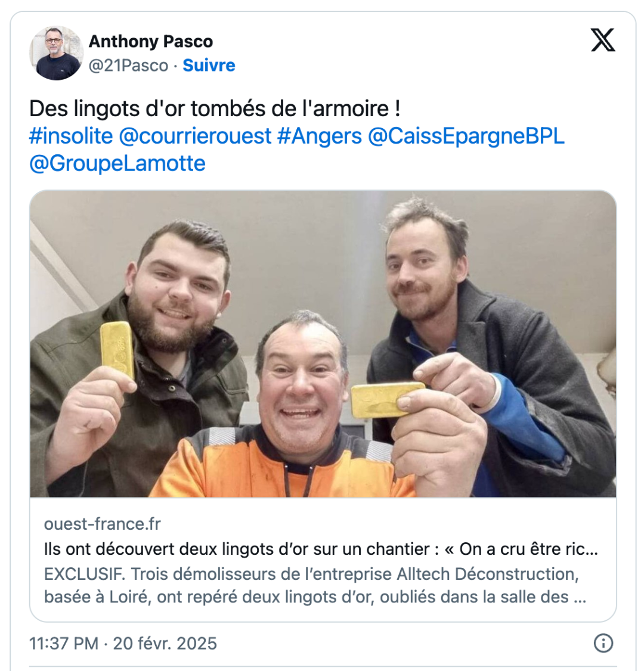Viewport: 644px width, 671px height.
Task: Click the Suivre follow link
Action: [209, 66]
